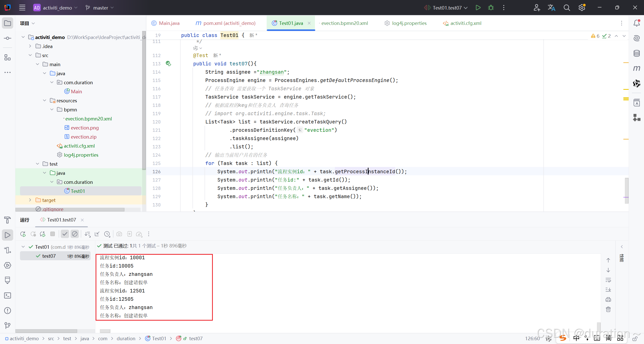Click the Clear All trash icon in console
This screenshot has height=344, width=644.
(608, 309)
